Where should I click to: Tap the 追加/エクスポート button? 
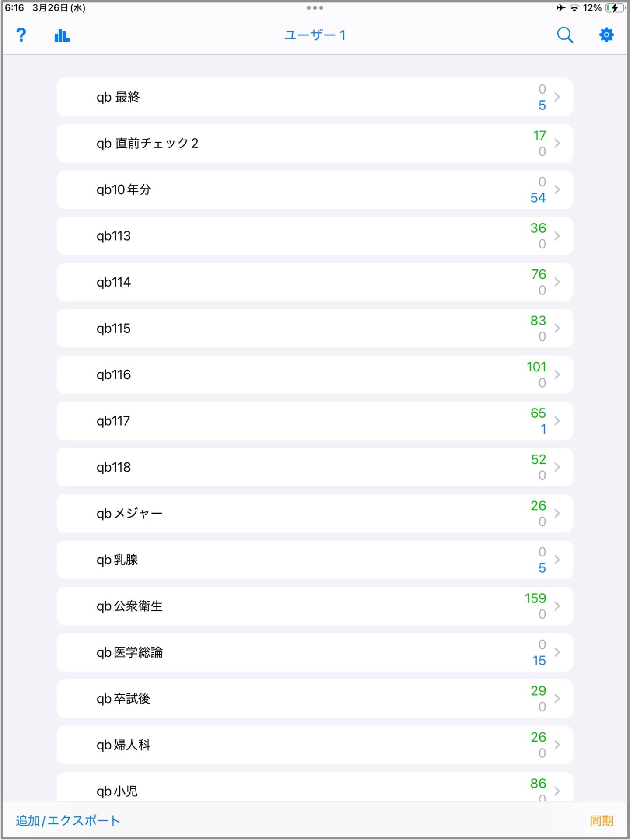(x=68, y=820)
